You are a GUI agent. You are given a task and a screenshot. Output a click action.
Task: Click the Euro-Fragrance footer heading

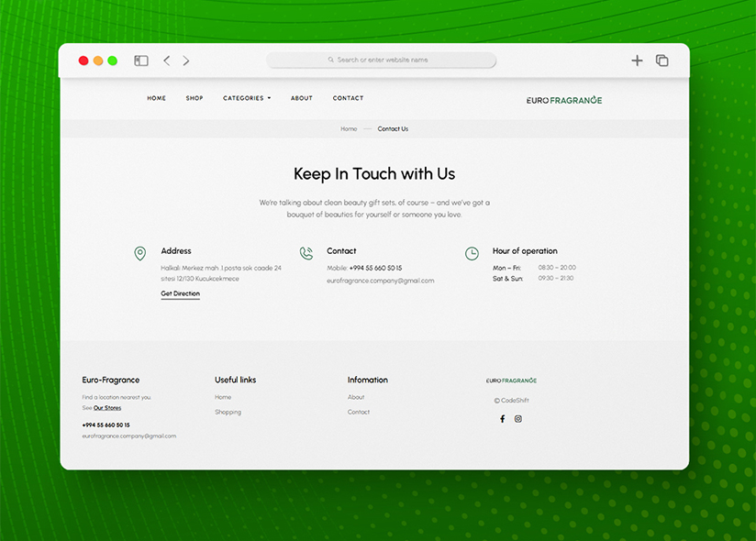coord(111,381)
